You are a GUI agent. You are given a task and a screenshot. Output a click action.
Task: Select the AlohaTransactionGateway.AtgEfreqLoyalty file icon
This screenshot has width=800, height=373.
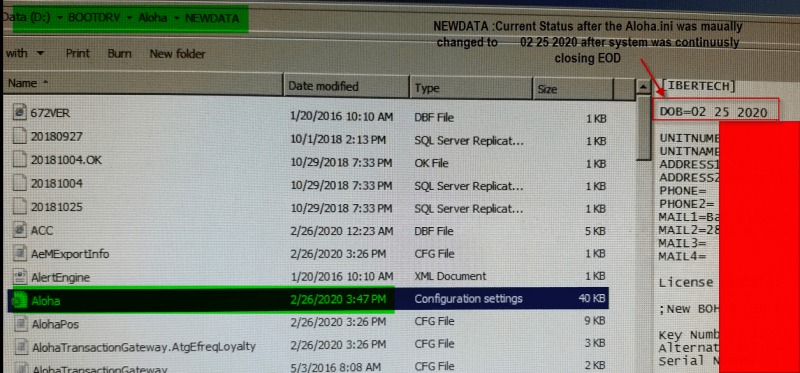pyautogui.click(x=20, y=347)
